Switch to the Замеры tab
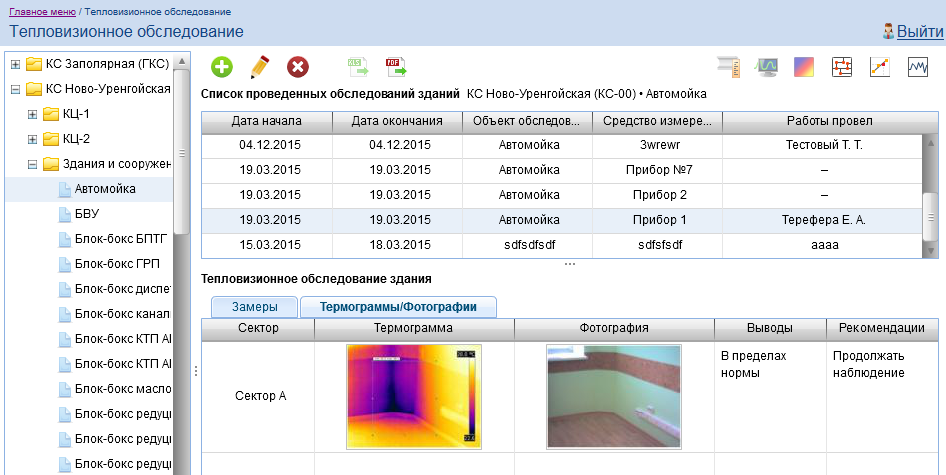The image size is (946, 475). (255, 307)
